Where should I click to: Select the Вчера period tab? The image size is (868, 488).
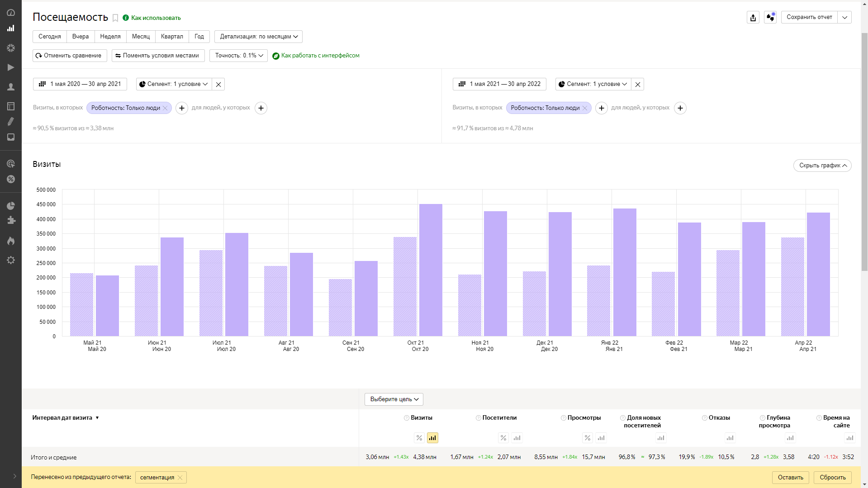point(81,37)
